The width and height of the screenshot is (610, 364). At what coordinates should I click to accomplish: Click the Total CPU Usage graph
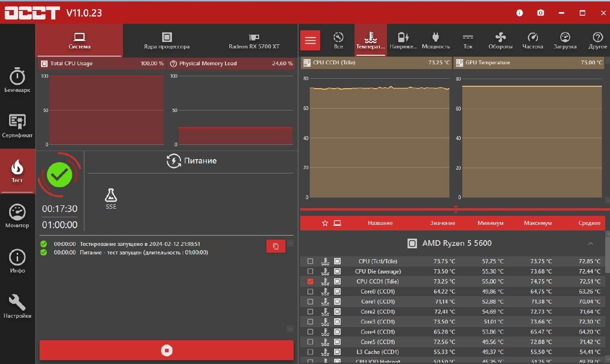(x=106, y=110)
